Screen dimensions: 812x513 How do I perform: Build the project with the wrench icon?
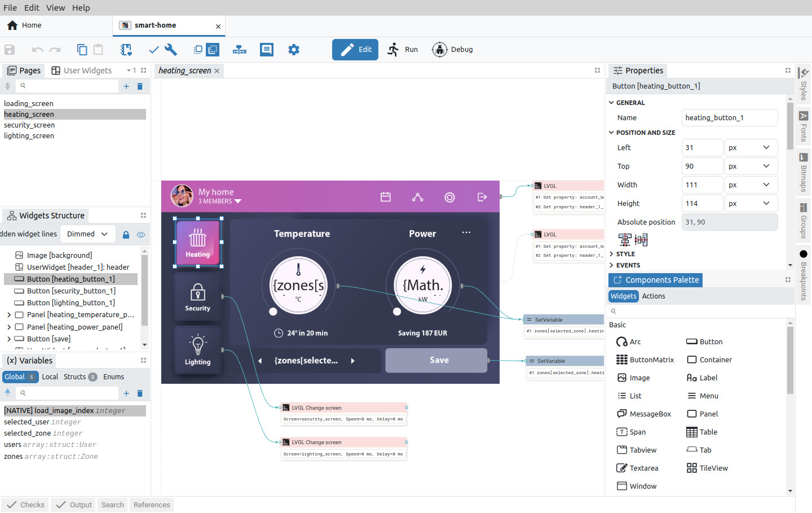click(x=171, y=50)
